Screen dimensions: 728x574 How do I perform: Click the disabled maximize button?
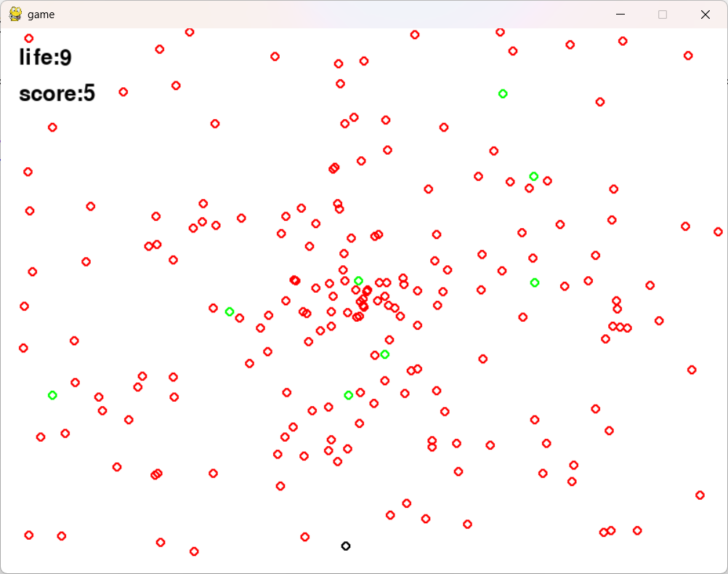point(663,15)
